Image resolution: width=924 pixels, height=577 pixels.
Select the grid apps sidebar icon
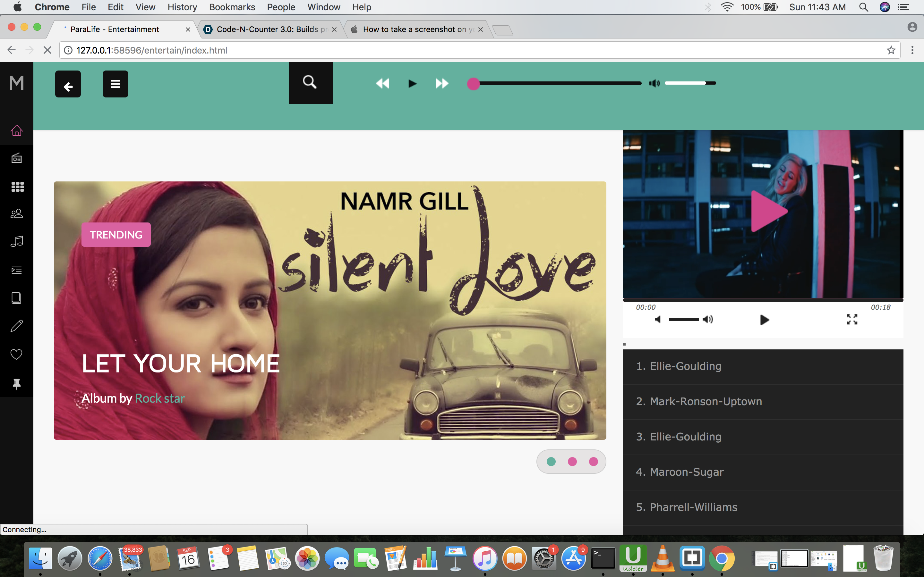click(x=17, y=187)
